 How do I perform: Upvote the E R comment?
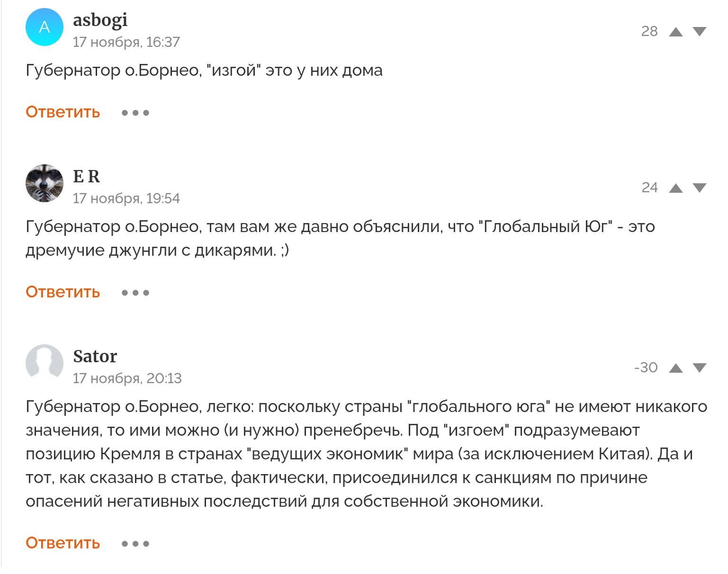coord(675,188)
